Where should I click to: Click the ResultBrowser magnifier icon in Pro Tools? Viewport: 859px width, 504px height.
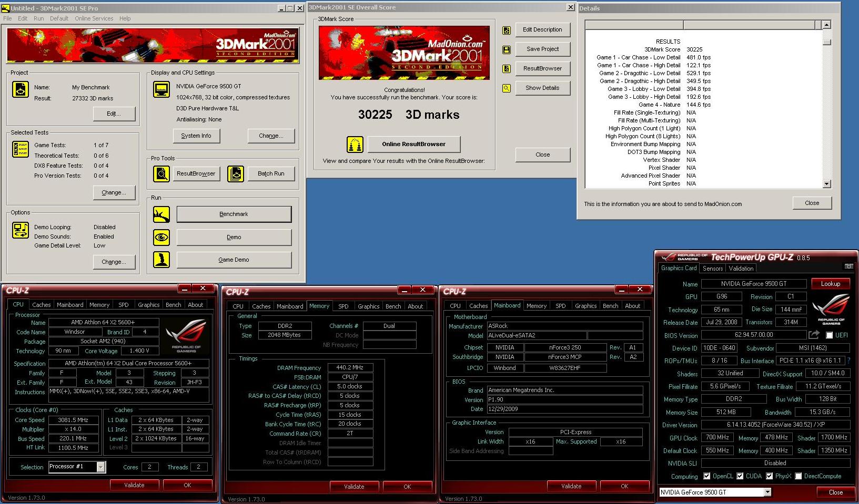[161, 173]
